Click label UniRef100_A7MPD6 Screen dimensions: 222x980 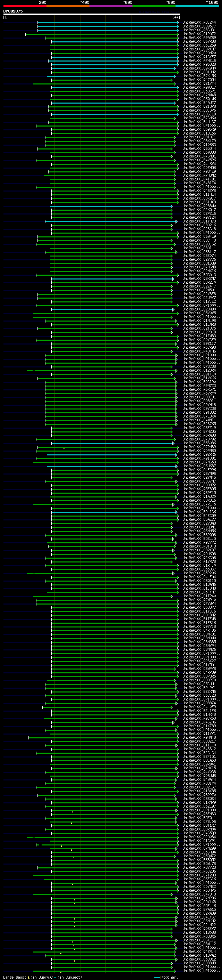coord(199,898)
